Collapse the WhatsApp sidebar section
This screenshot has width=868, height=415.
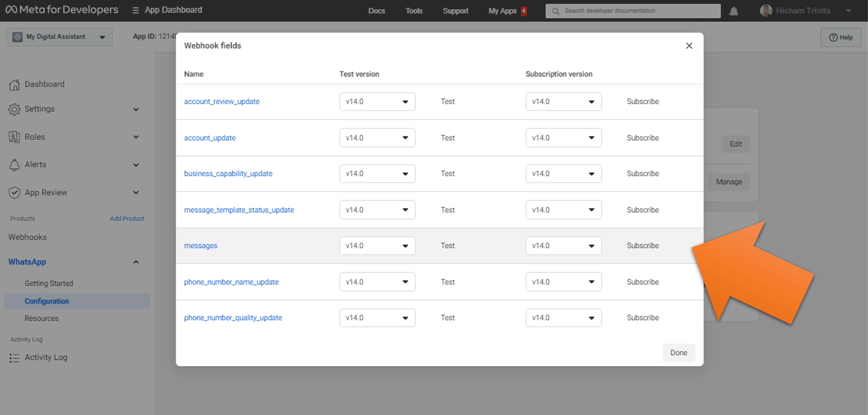point(136,262)
